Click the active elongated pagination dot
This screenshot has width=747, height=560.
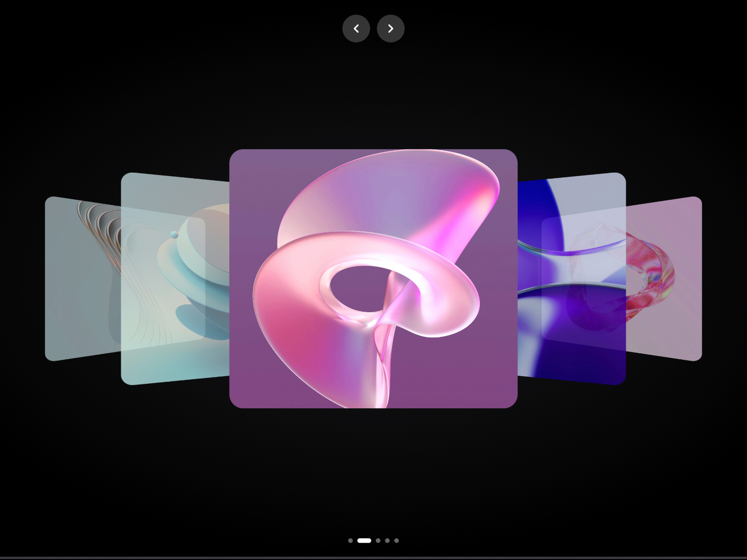tap(364, 540)
